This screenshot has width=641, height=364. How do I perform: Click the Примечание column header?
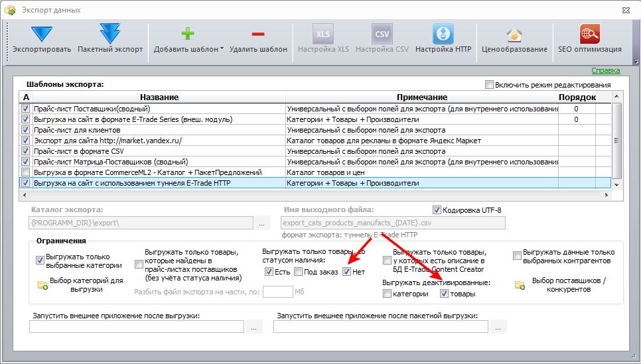422,97
